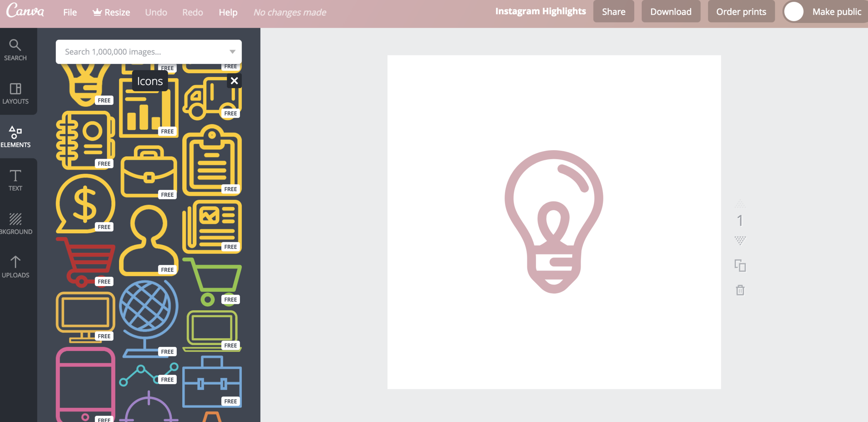The width and height of the screenshot is (868, 422).
Task: Click Redo in top bar
Action: [193, 12]
